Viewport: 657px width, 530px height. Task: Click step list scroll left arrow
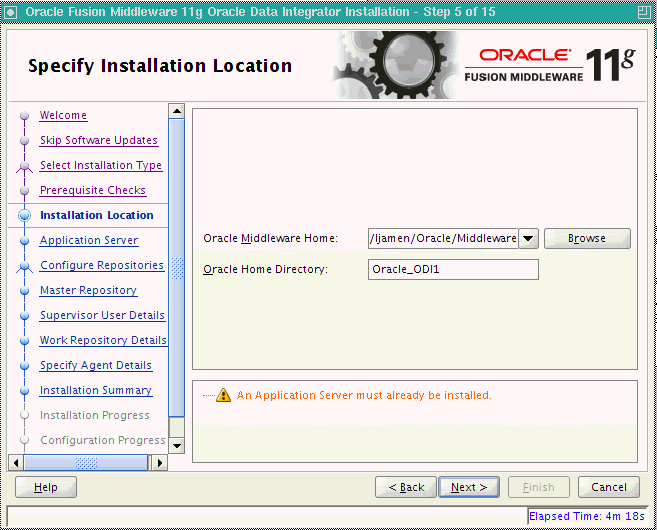point(16,463)
